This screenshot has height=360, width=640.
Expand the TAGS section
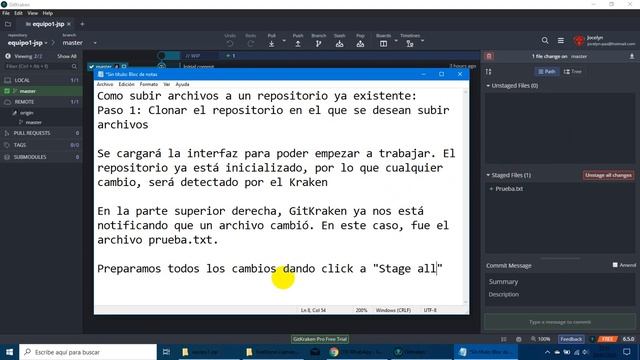coord(41,145)
